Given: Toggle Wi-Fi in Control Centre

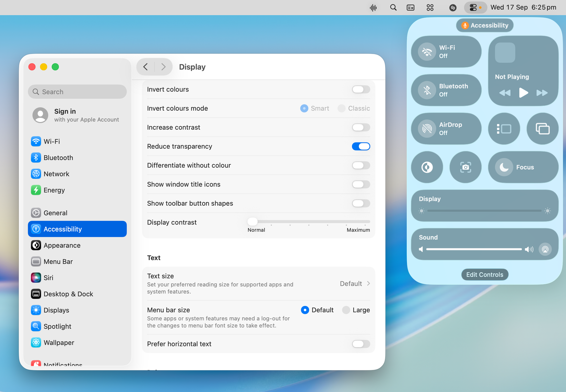Looking at the screenshot, I should coord(446,52).
